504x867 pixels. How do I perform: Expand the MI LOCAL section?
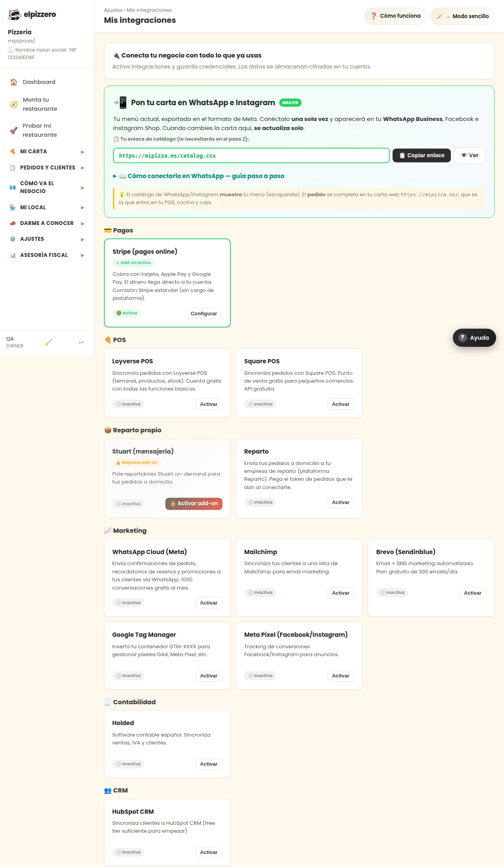(47, 208)
